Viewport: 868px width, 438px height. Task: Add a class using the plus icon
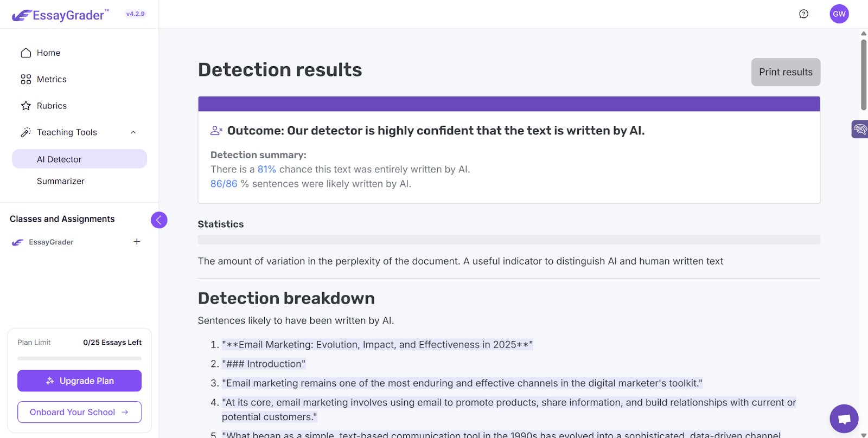click(137, 242)
